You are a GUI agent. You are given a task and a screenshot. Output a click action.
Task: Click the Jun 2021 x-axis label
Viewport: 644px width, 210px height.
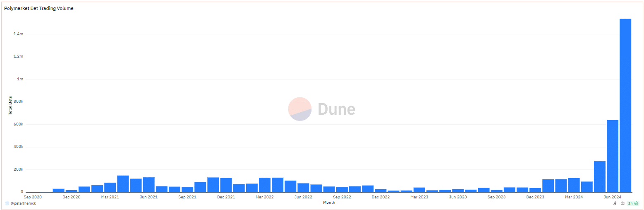pyautogui.click(x=148, y=197)
